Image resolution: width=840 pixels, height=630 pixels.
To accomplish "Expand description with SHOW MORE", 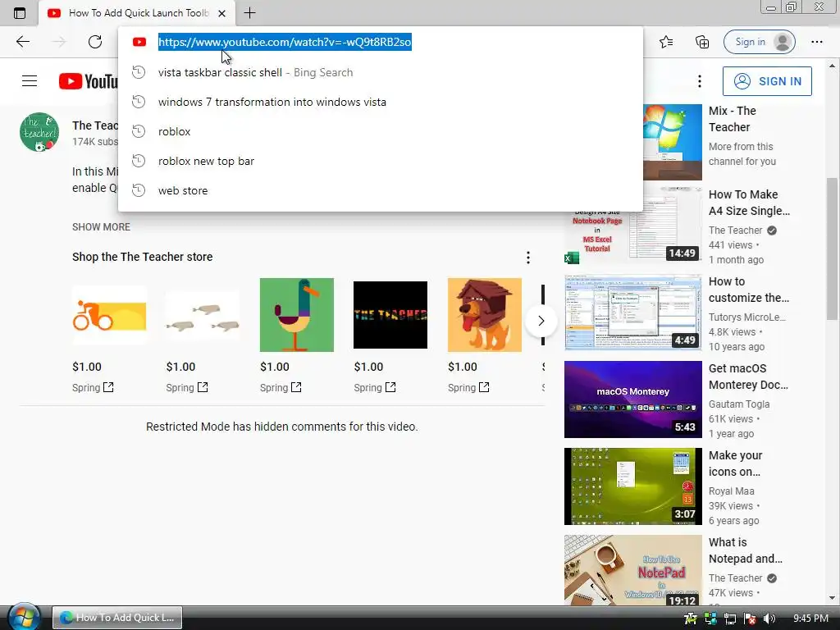I will tap(101, 227).
